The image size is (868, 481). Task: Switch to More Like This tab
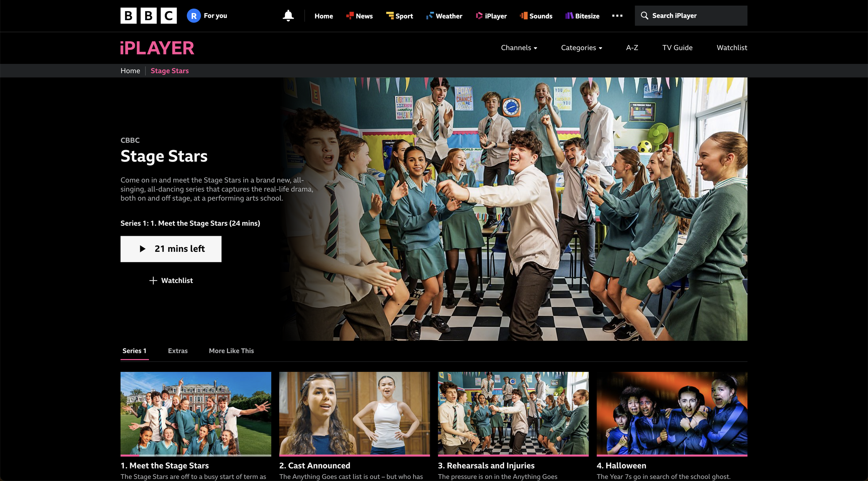click(x=231, y=351)
